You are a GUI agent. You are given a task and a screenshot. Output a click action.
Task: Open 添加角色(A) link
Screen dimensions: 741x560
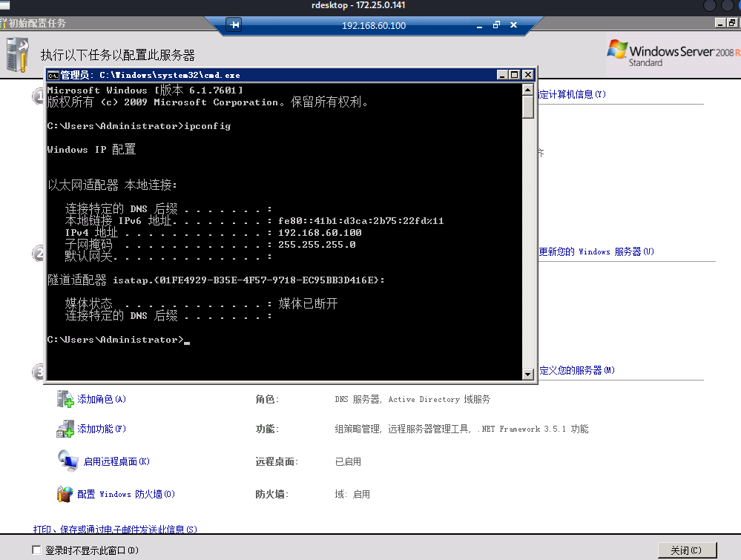click(x=102, y=399)
